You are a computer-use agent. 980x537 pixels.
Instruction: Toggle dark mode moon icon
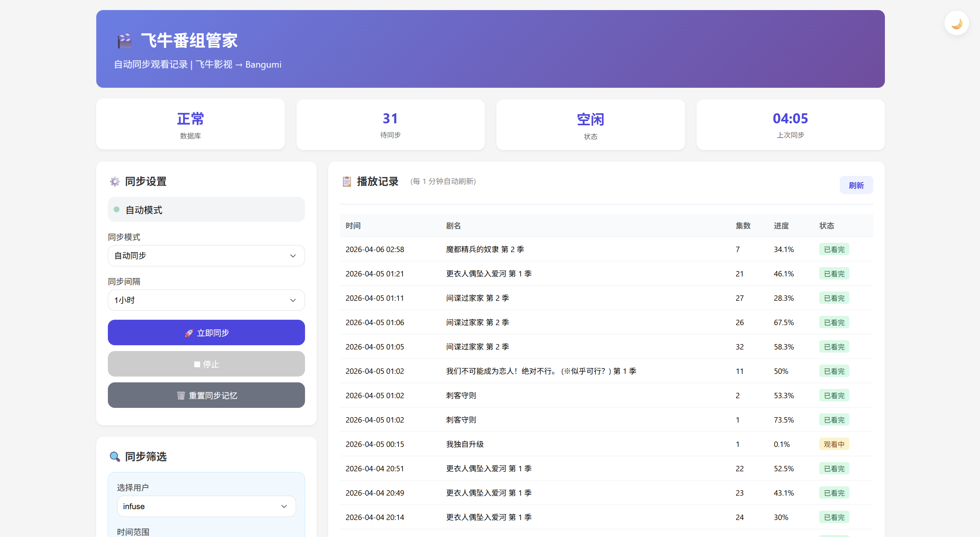click(956, 24)
